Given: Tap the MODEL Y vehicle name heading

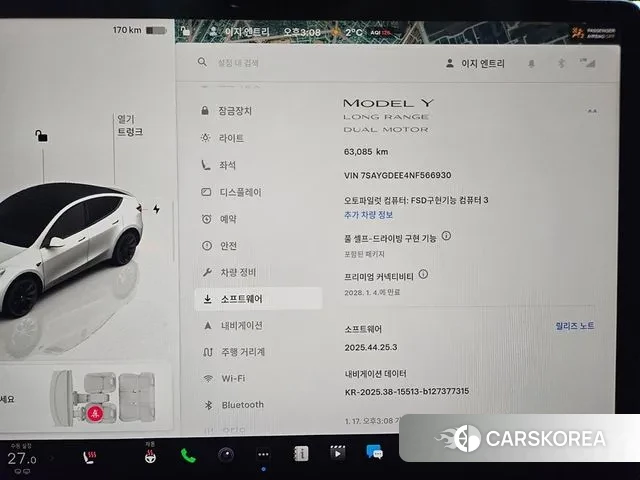Looking at the screenshot, I should coord(388,103).
